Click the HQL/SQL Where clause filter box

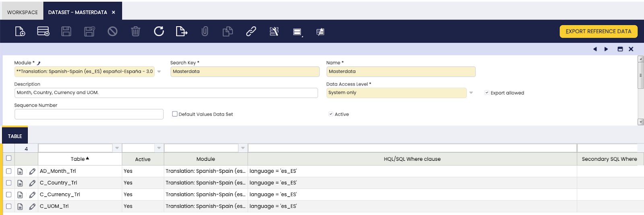[412, 148]
